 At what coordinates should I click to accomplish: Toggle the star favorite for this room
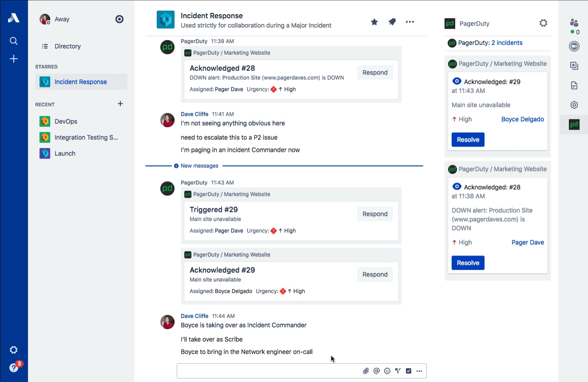pos(374,22)
